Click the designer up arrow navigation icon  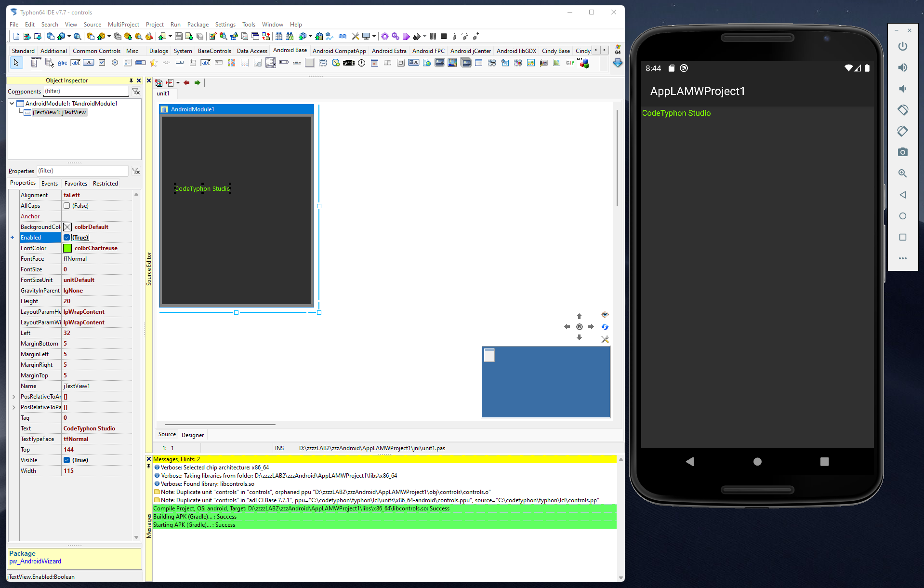coord(580,316)
